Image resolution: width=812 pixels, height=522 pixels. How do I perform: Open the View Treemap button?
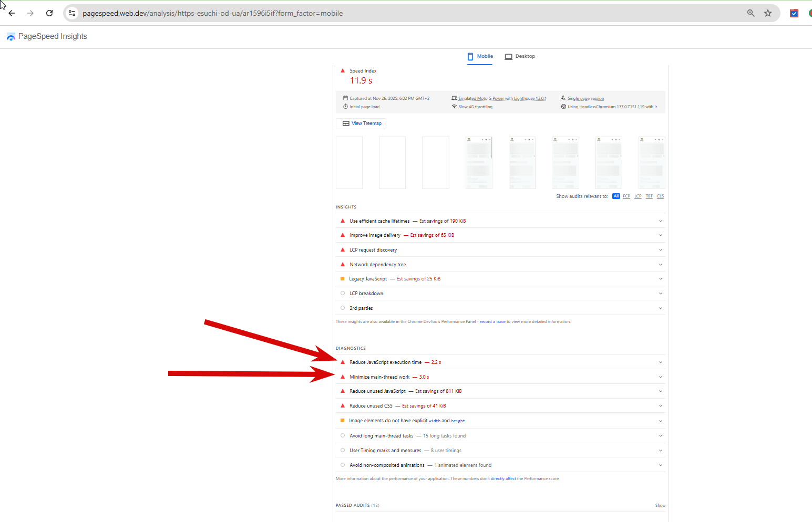362,123
